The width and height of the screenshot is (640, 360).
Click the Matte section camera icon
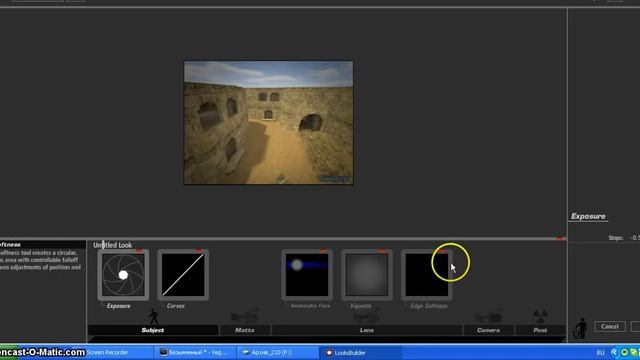[x=245, y=316]
